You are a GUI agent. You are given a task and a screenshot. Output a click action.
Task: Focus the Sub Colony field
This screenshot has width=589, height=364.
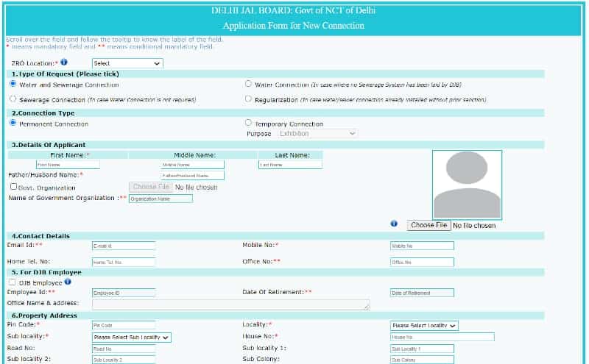pos(422,360)
